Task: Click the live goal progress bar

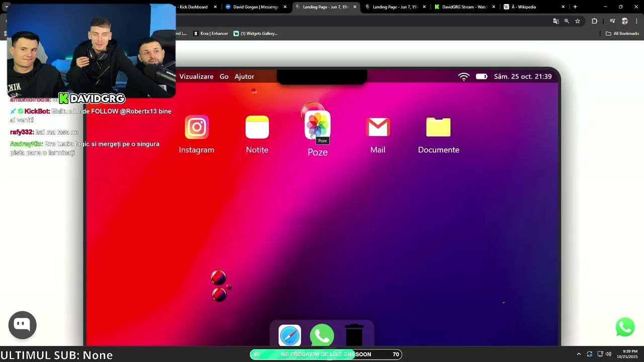Action: (326, 354)
